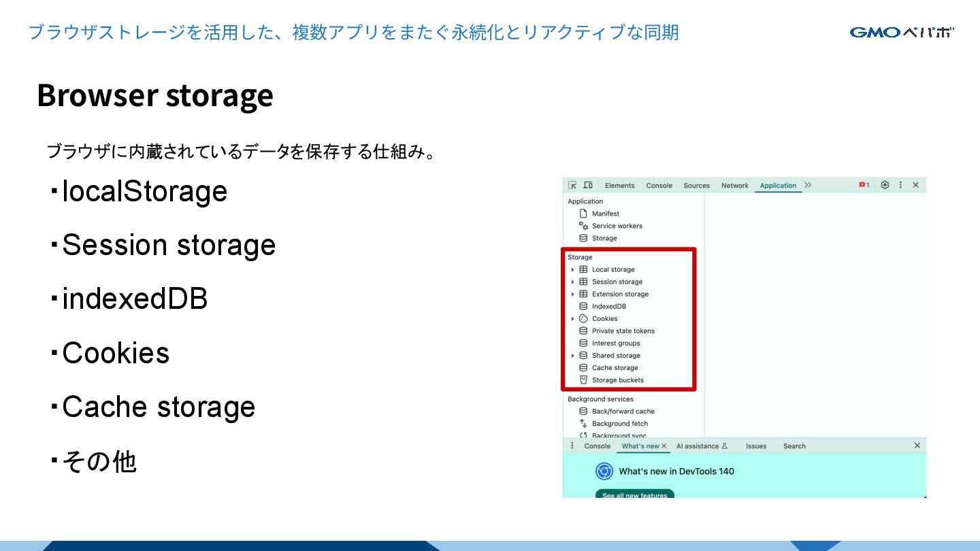The height and width of the screenshot is (551, 980).
Task: Switch to the top Console tab
Action: [x=659, y=185]
